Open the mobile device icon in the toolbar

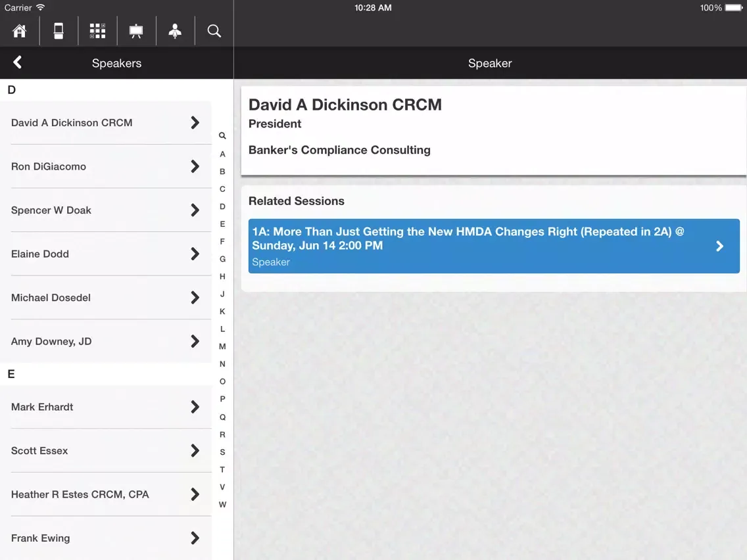[59, 31]
